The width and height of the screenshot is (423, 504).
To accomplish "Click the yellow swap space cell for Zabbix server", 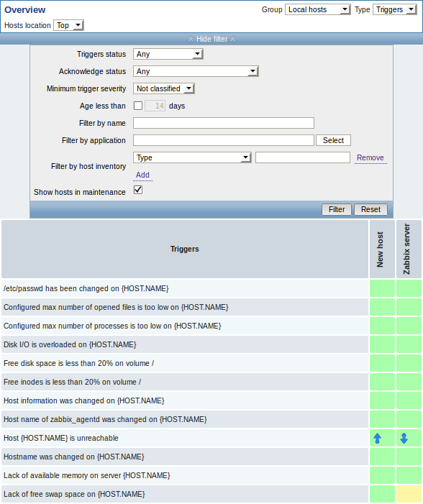I will [x=409, y=494].
